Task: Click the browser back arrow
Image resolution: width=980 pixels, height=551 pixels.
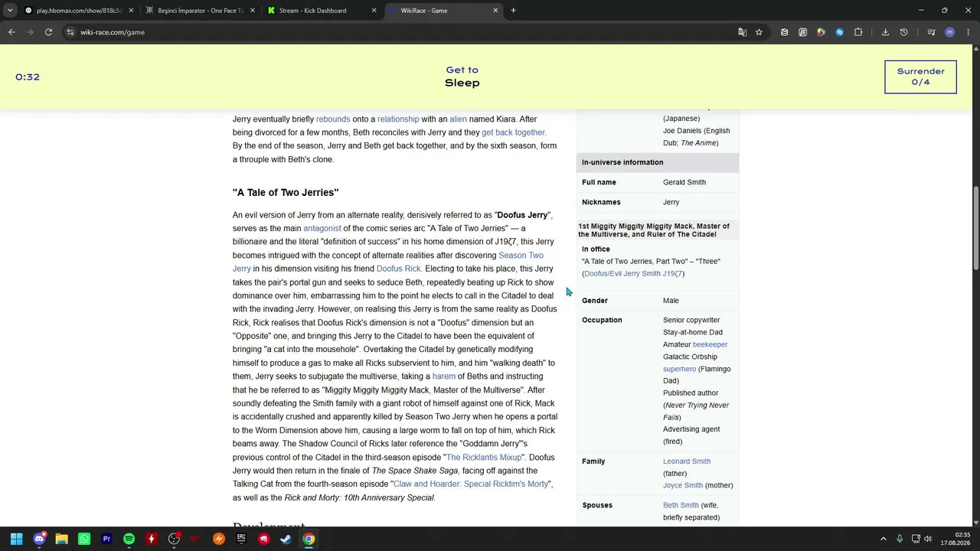Action: [11, 32]
